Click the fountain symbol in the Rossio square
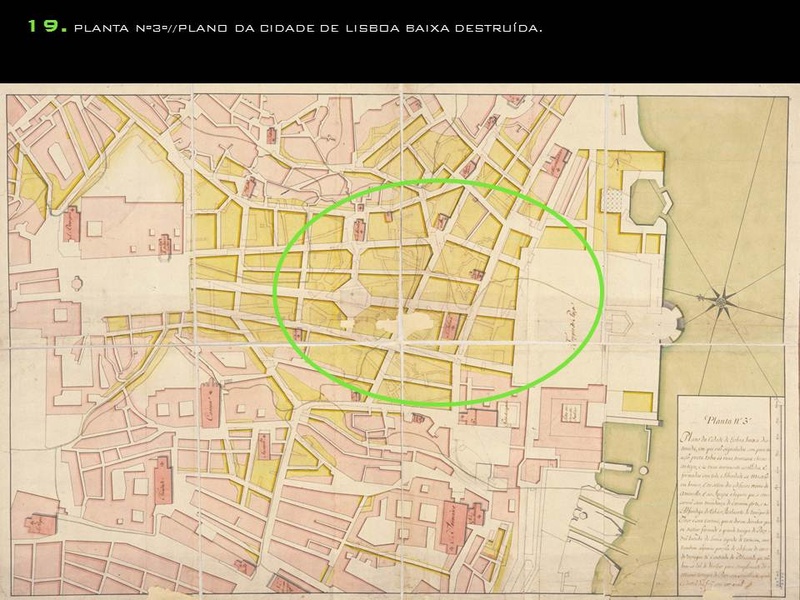This screenshot has width=800, height=600. pos(77,282)
